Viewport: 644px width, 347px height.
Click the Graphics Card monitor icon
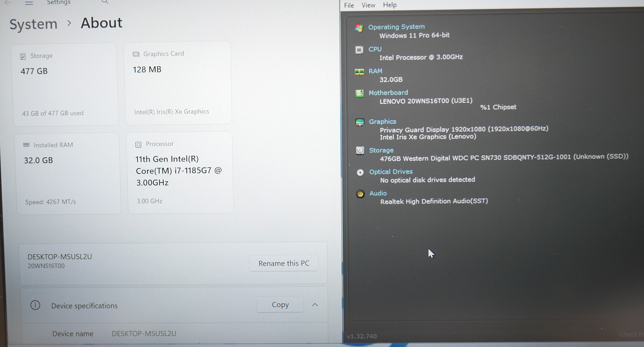click(136, 54)
